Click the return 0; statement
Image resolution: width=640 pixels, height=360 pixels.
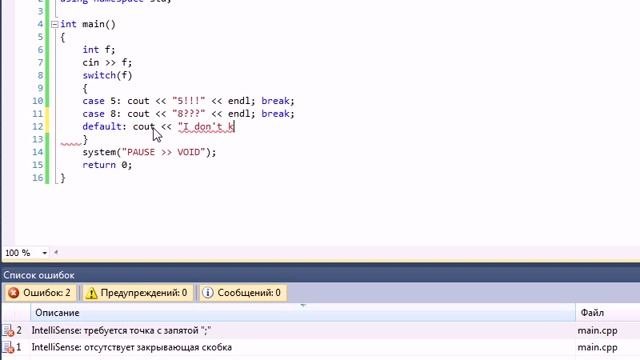[107, 165]
